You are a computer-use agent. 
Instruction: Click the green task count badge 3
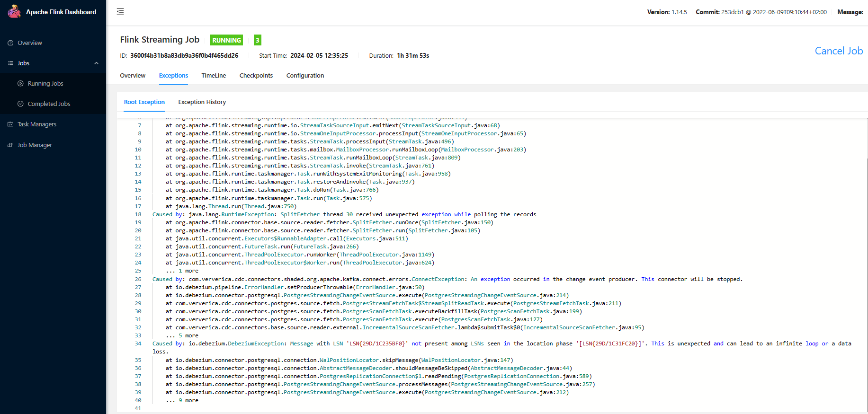pyautogui.click(x=258, y=40)
